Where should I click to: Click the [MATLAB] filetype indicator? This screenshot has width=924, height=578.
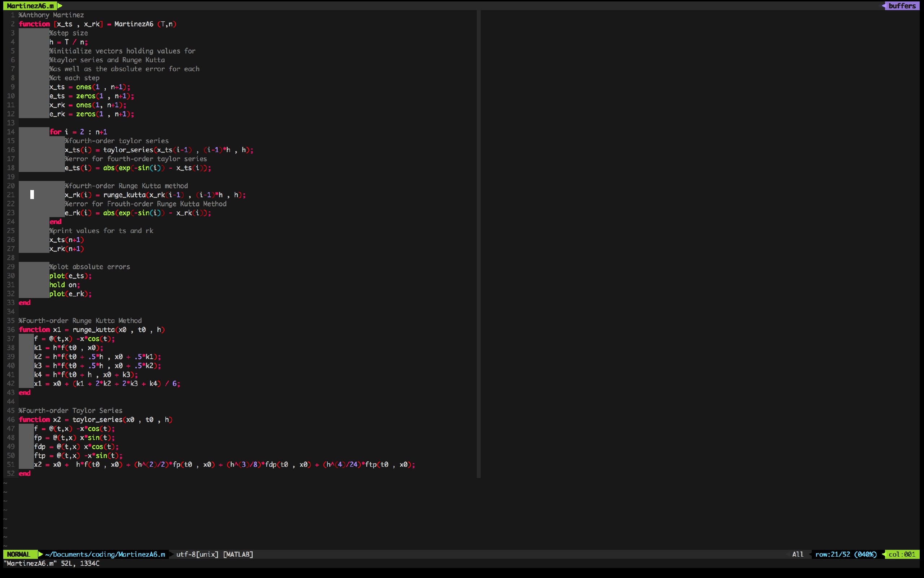tap(238, 554)
